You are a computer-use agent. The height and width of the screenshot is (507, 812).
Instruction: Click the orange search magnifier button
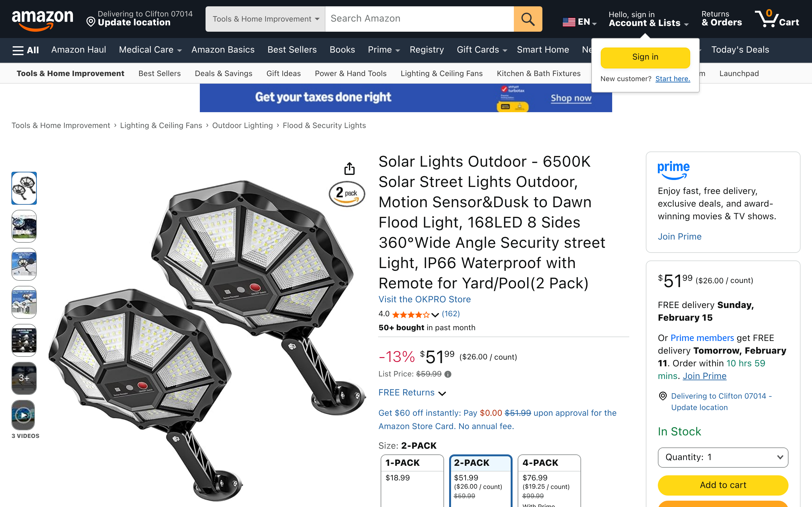(527, 19)
